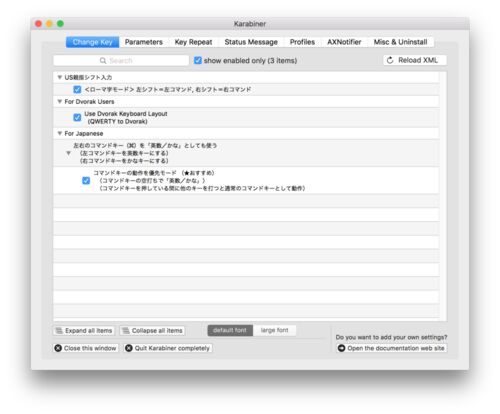Toggle the コマンドキーの動作を優先モード checkbox
Image resolution: width=500 pixels, height=414 pixels.
86,181
